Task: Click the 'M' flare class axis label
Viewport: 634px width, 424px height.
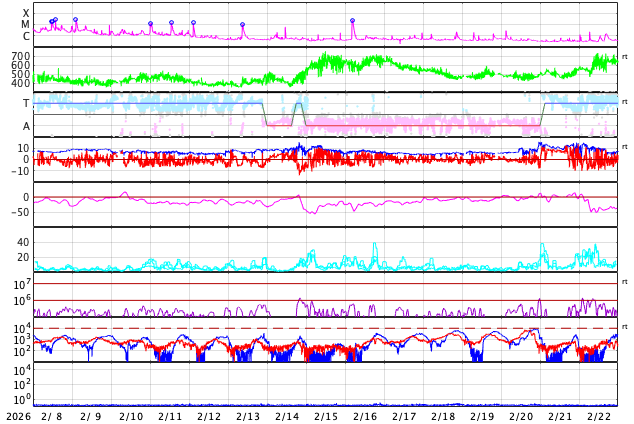Action: tap(25, 25)
